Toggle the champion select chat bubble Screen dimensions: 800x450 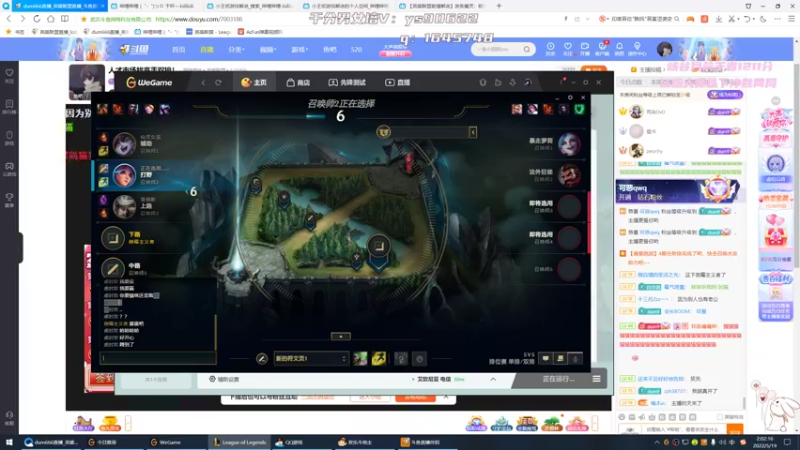coord(545,359)
